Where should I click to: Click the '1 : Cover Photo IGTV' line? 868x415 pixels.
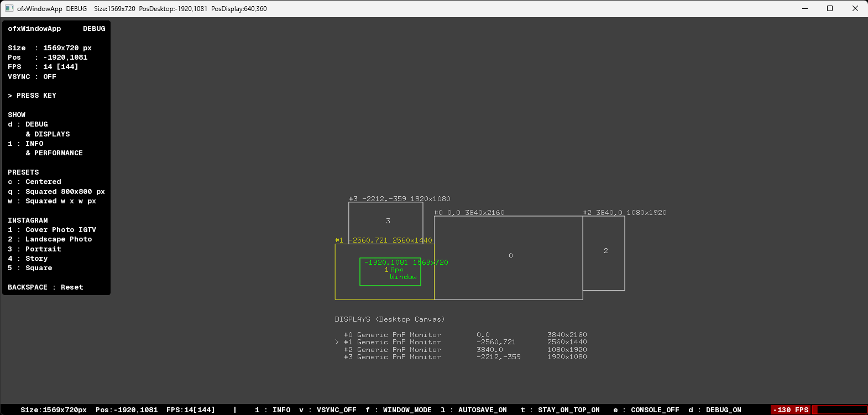[52, 230]
